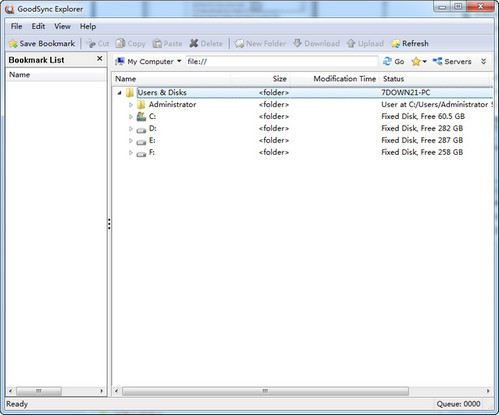Screen dimensions: 499x415
Task: Click the Upload arrow icon
Action: 351,44
